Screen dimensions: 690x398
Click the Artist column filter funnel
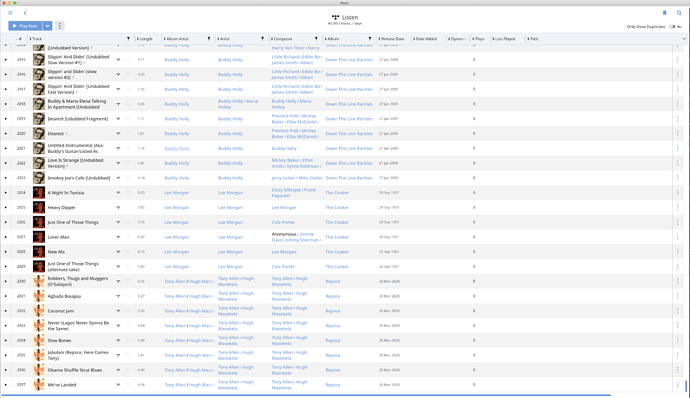(263, 39)
